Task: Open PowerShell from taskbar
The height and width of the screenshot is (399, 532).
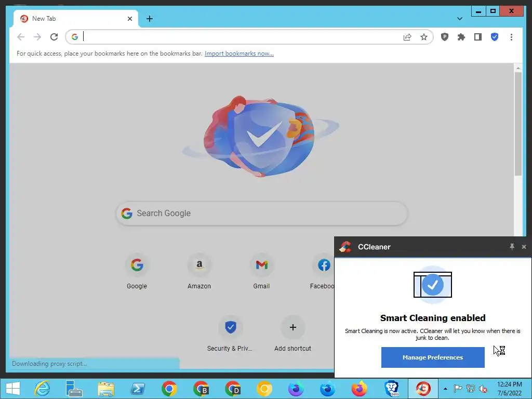Action: [137, 389]
